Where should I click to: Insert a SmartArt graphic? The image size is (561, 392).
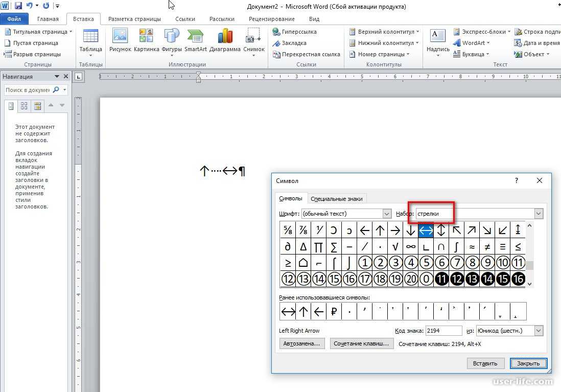(195, 41)
